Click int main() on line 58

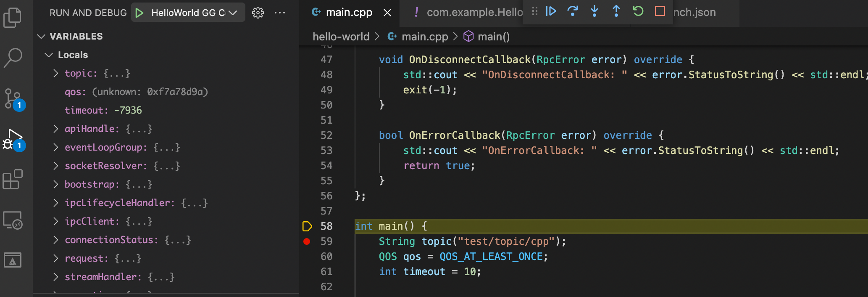[x=385, y=226]
